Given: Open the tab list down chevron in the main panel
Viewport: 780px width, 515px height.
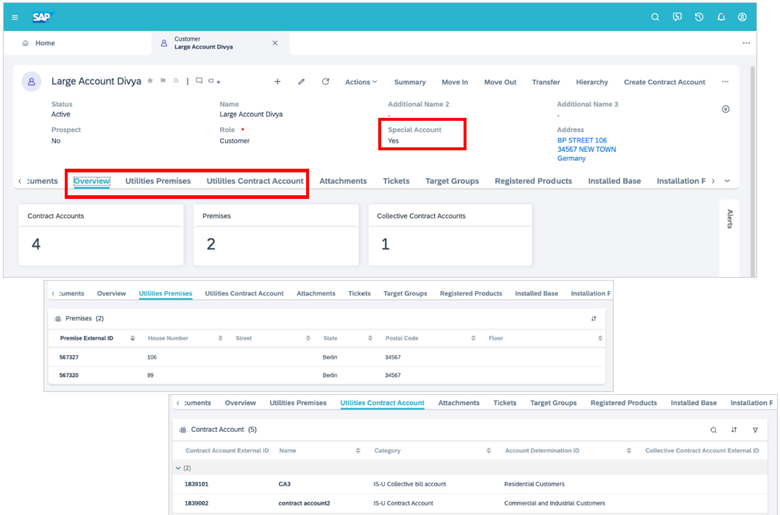Looking at the screenshot, I should coord(727,181).
